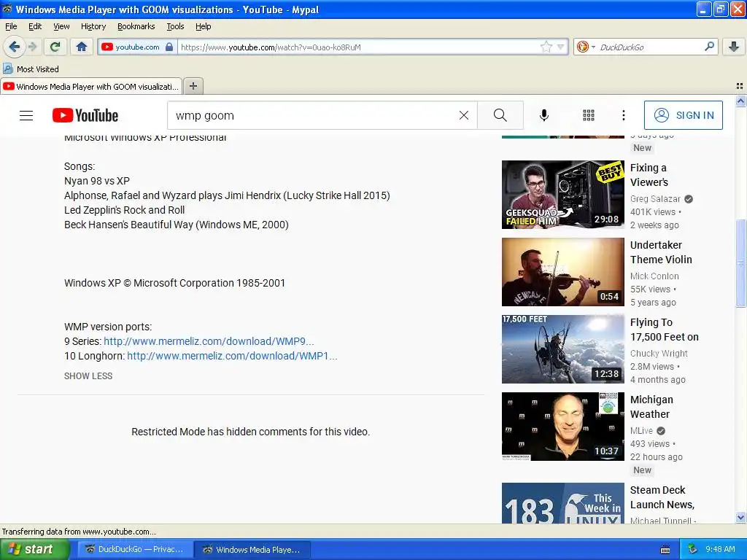This screenshot has height=560, width=747.
Task: Click the taskbar on-screen keyboard icon
Action: click(x=665, y=550)
